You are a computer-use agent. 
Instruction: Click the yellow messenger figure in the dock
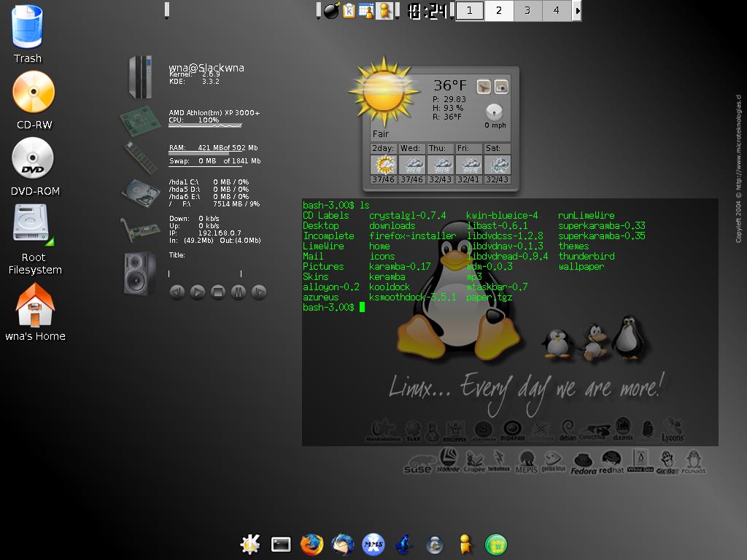tap(465, 544)
